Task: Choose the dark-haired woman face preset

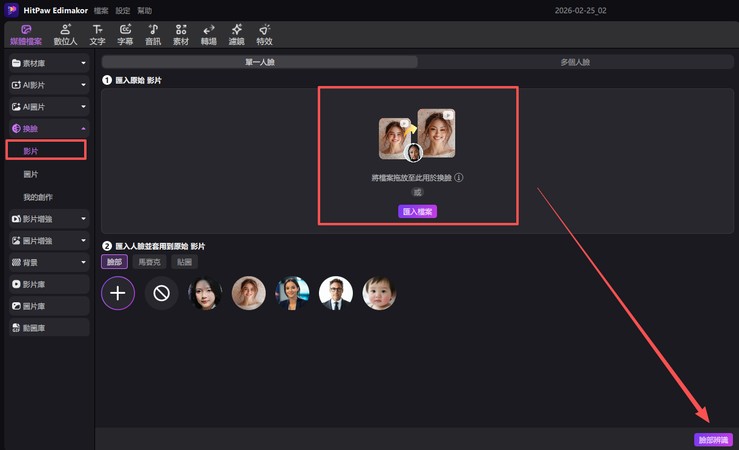Action: 205,293
